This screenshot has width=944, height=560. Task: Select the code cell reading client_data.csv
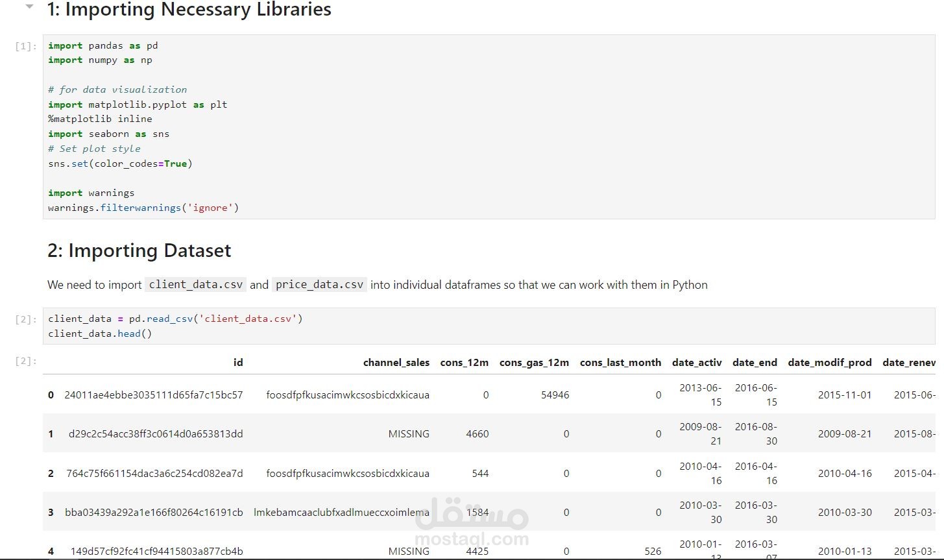(x=489, y=326)
